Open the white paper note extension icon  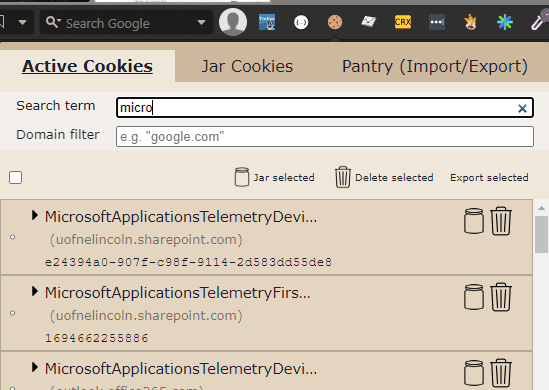pos(368,22)
